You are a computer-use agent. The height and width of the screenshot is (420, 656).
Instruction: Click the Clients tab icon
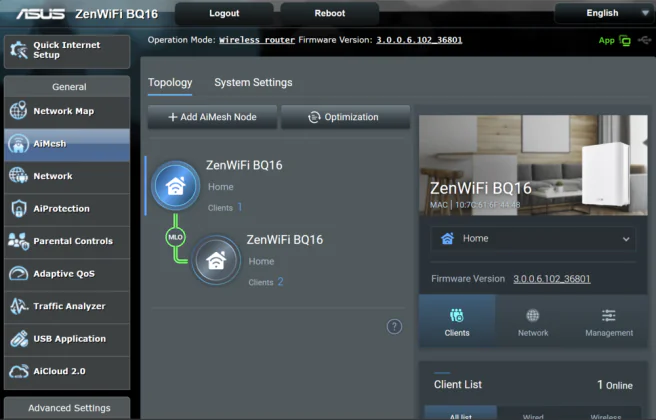(457, 315)
